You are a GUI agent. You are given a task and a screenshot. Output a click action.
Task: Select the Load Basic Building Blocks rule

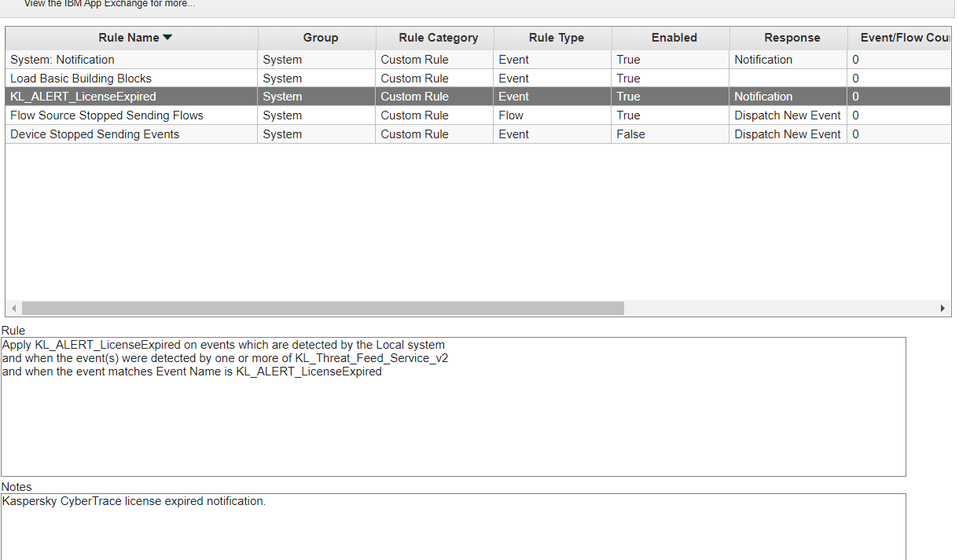point(130,78)
